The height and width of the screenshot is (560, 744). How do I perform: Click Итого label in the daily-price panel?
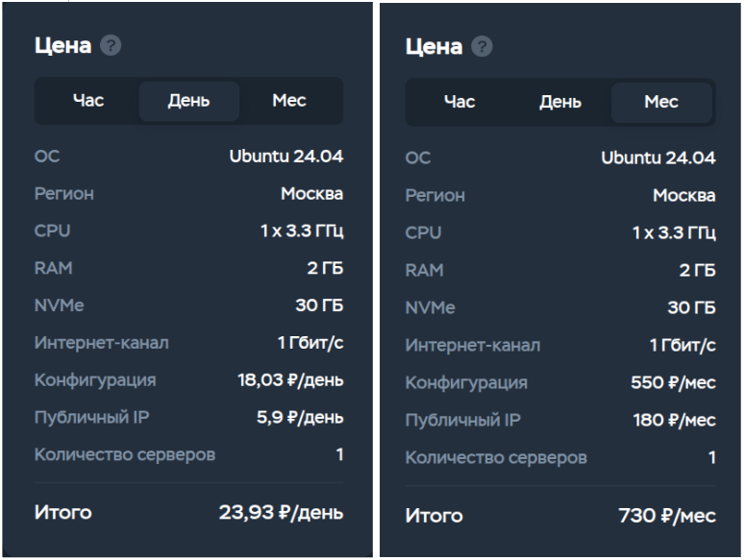tap(63, 512)
